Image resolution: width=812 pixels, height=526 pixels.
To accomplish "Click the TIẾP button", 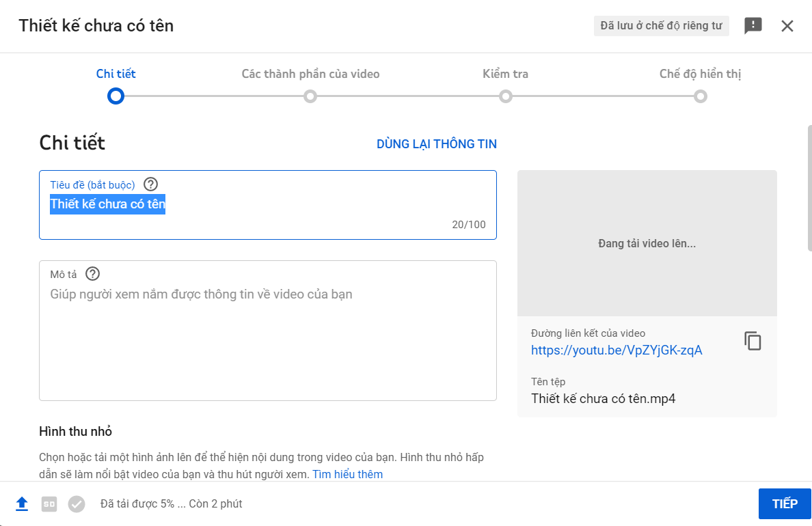I will (785, 504).
